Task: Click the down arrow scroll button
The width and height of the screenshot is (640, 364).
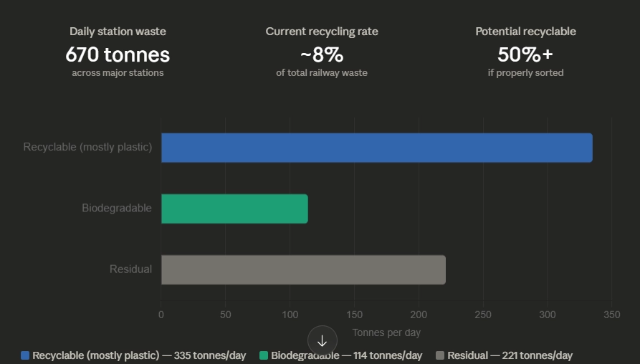Action: coord(322,340)
